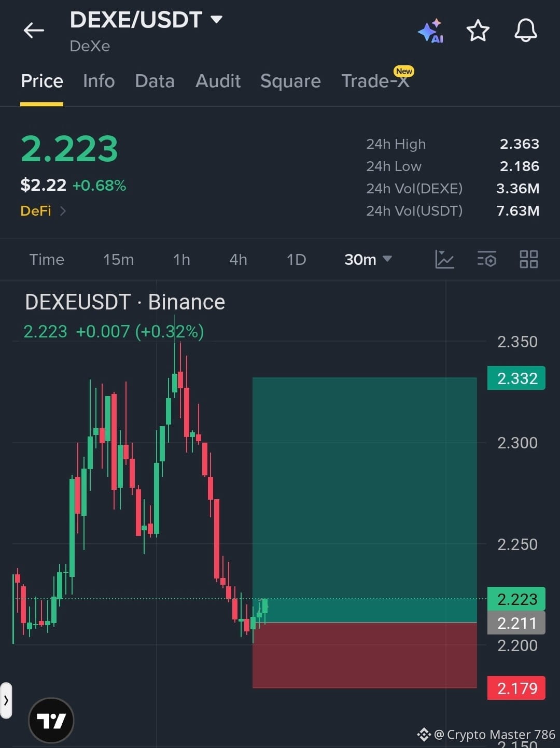Viewport: 560px width, 748px height.
Task: Tap the 24h Vol(DEXE) value 3.36M
Action: click(517, 188)
